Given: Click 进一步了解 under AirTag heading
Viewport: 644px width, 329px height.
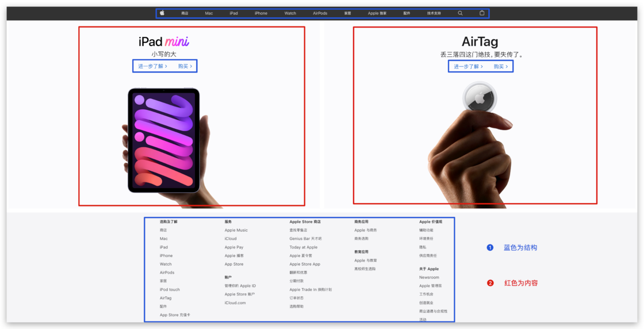Looking at the screenshot, I should 469,67.
